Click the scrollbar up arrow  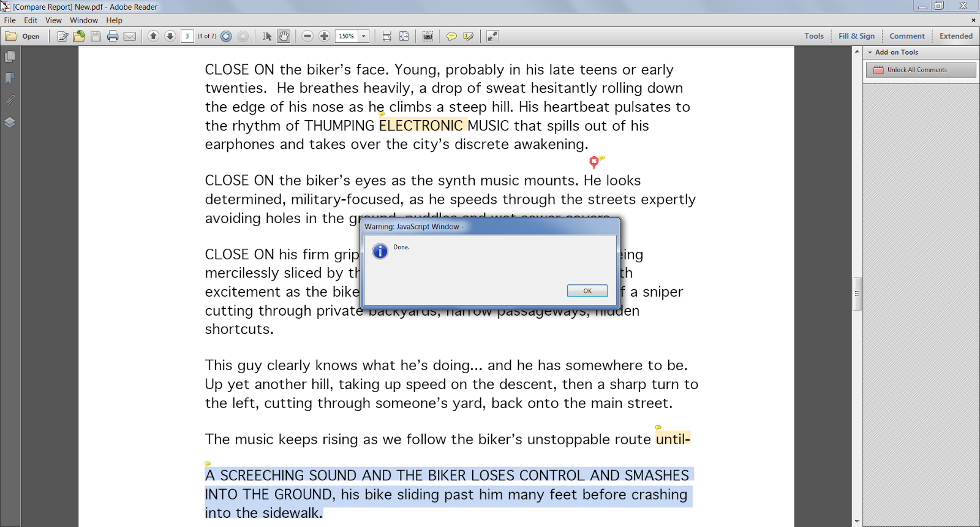[858, 51]
